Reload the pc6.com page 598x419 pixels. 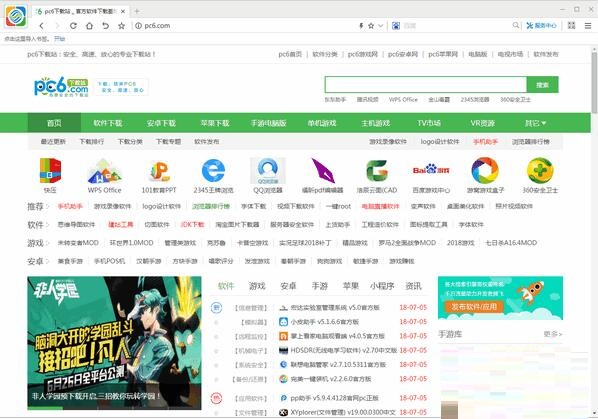[73, 26]
